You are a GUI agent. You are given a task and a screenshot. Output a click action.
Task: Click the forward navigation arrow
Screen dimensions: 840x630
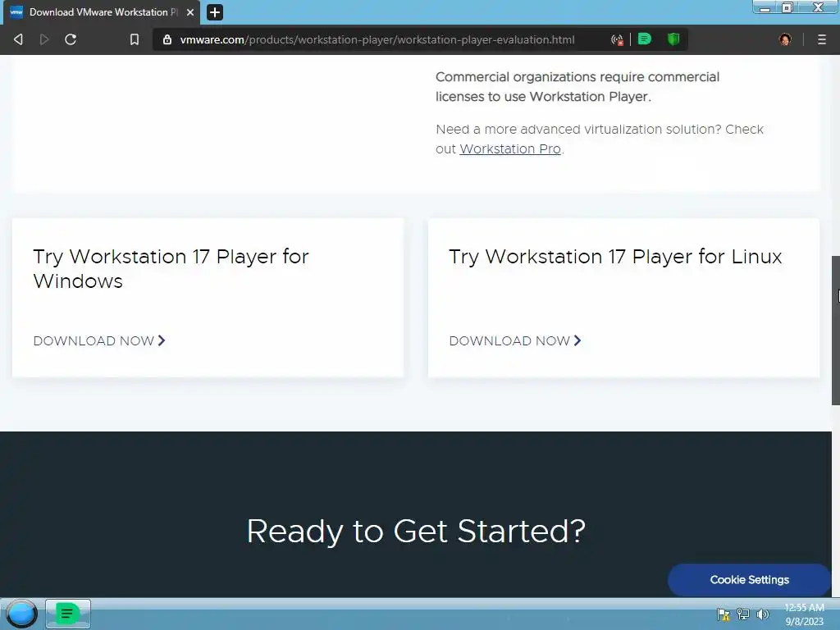click(44, 39)
